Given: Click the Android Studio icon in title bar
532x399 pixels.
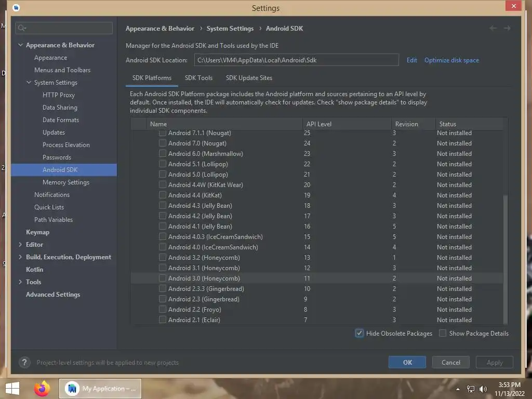Looking at the screenshot, I should pyautogui.click(x=16, y=7).
